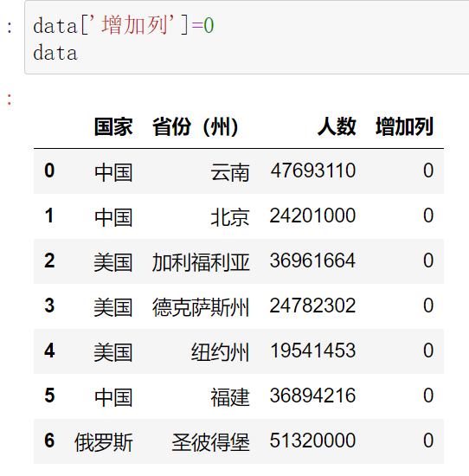
Task: Select the 福建 cell
Action: point(230,397)
